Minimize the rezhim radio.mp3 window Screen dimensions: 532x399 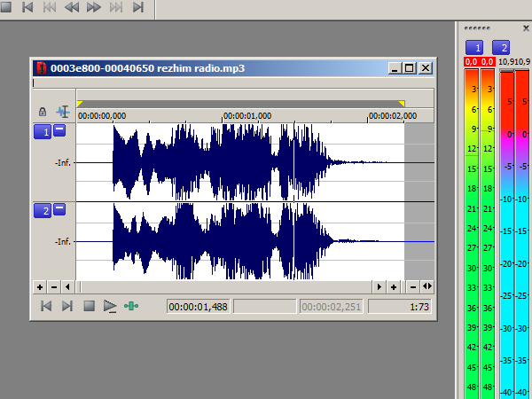(x=395, y=68)
